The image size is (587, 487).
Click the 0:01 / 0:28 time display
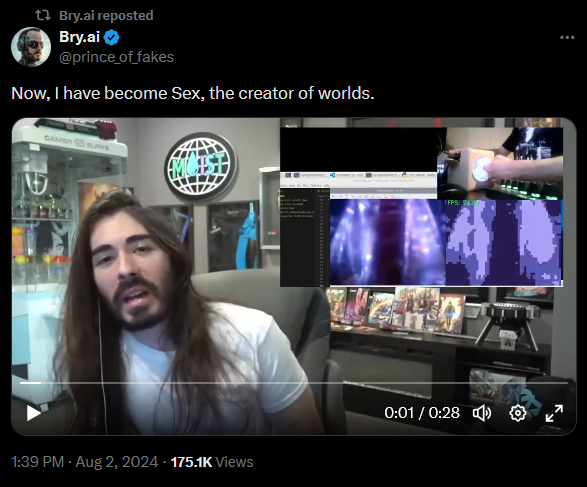coord(422,413)
